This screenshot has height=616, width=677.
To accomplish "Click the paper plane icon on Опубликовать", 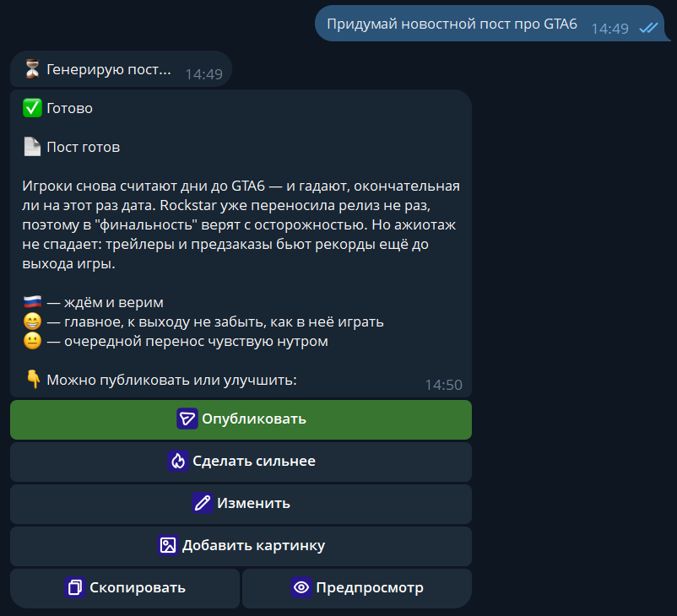I will pos(187,419).
